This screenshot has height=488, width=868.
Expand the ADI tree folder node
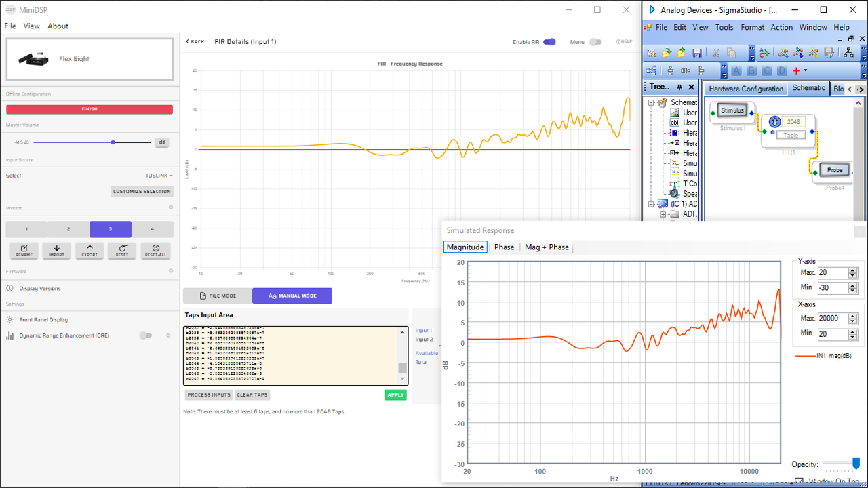(x=664, y=214)
